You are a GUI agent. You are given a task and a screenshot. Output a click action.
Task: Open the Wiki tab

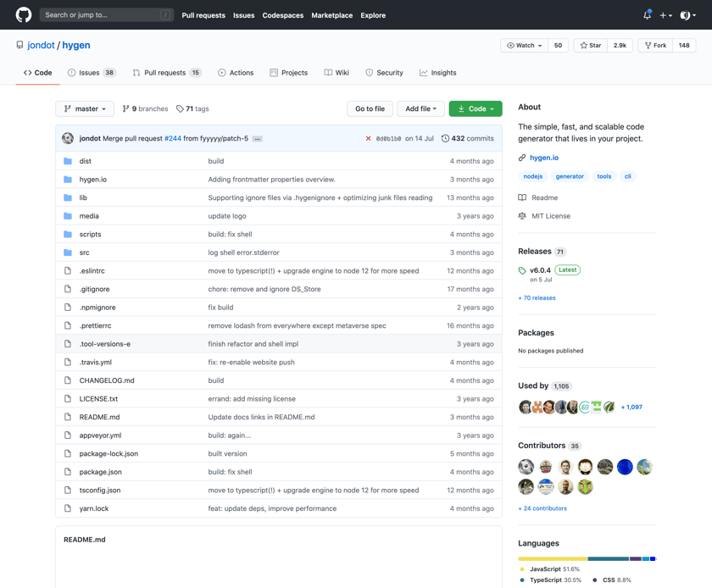(x=337, y=73)
